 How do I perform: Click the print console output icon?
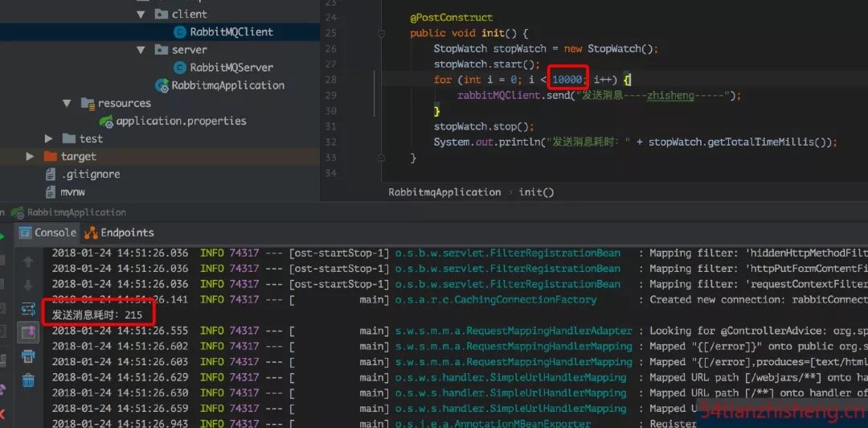(28, 356)
